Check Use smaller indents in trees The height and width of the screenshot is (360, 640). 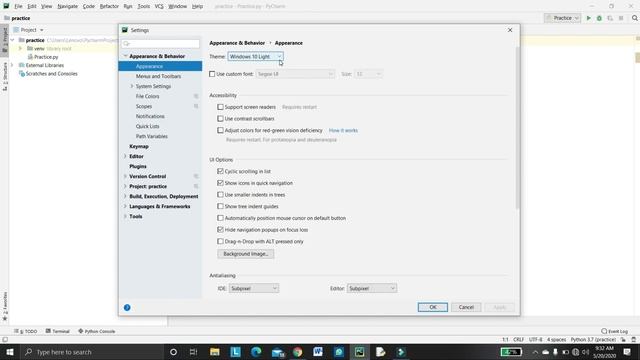pyautogui.click(x=220, y=195)
